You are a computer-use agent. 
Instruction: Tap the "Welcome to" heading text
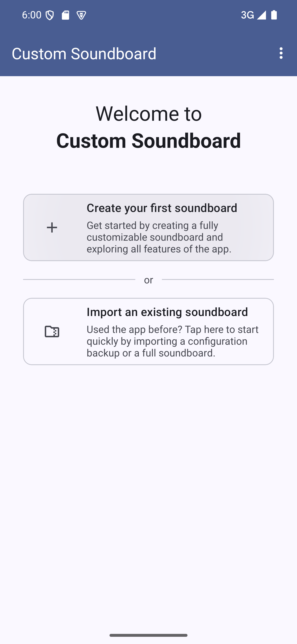(x=149, y=114)
